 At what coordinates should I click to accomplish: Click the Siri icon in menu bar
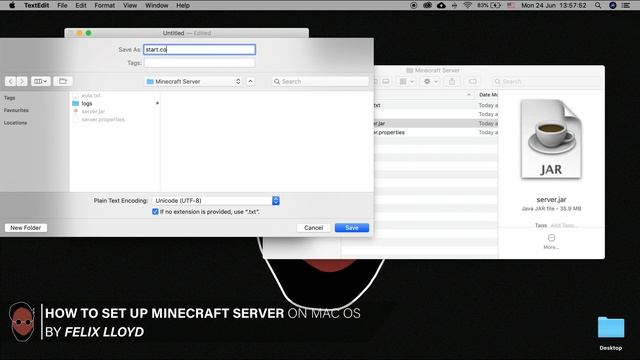point(612,5)
